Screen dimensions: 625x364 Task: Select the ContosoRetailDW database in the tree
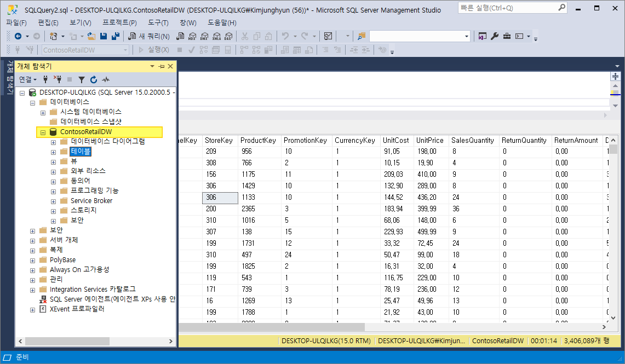86,132
